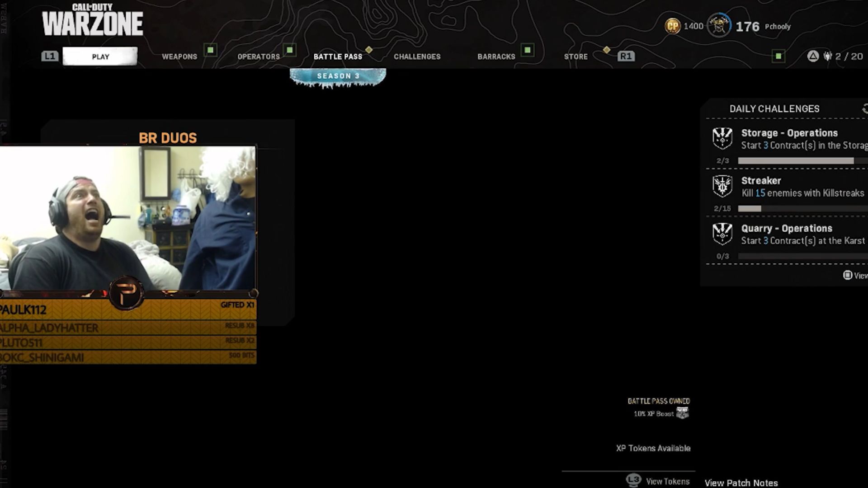Viewport: 868px width, 488px height.
Task: Click the SEASON 3 banner
Action: [338, 77]
